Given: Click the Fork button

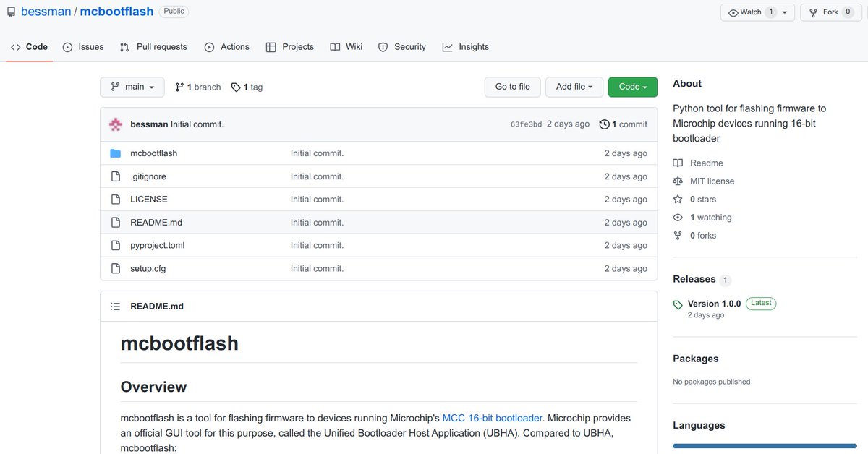Looking at the screenshot, I should (831, 12).
